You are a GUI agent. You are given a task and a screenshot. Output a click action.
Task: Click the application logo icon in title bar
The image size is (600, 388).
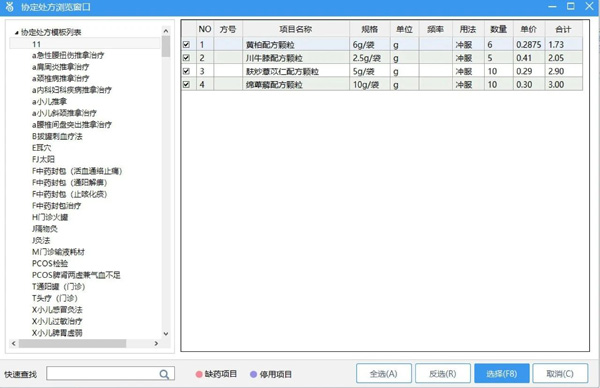(x=10, y=7)
